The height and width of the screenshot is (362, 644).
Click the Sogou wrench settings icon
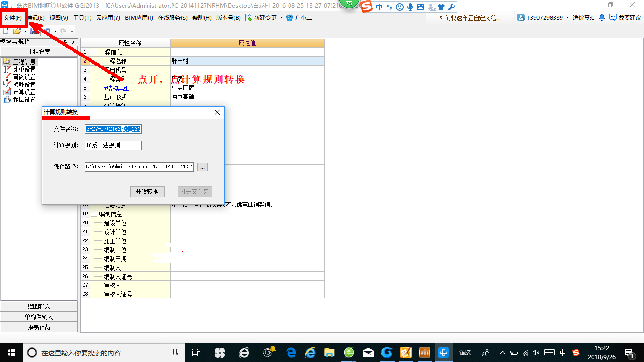[x=451, y=7]
